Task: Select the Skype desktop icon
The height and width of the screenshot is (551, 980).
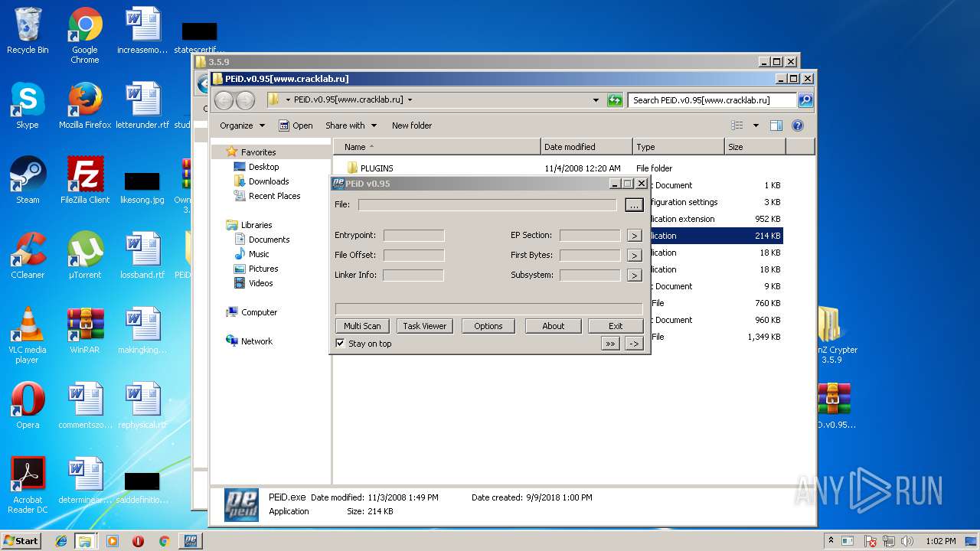Action: pos(28,106)
